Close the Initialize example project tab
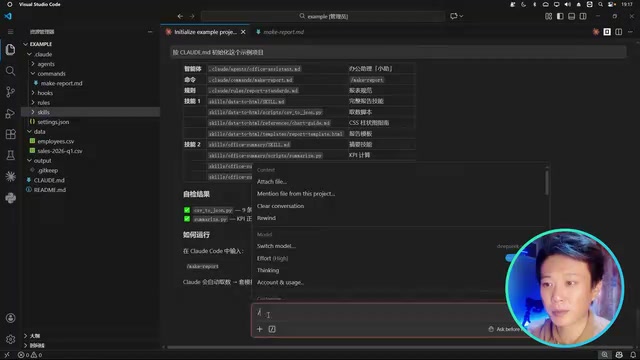This screenshot has height=360, width=640. pos(243,32)
